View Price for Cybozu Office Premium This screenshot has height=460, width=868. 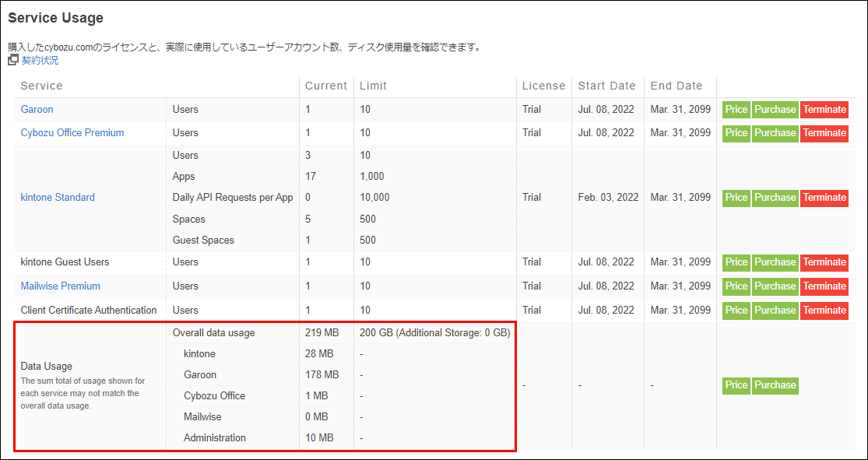pyautogui.click(x=736, y=132)
